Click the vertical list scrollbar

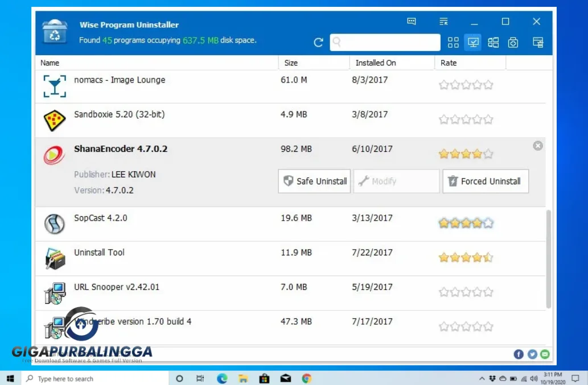pyautogui.click(x=549, y=259)
